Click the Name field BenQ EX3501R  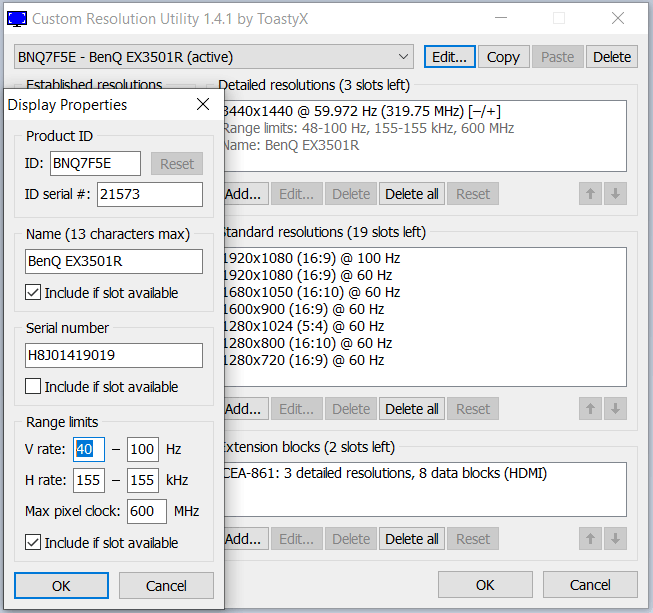point(114,261)
